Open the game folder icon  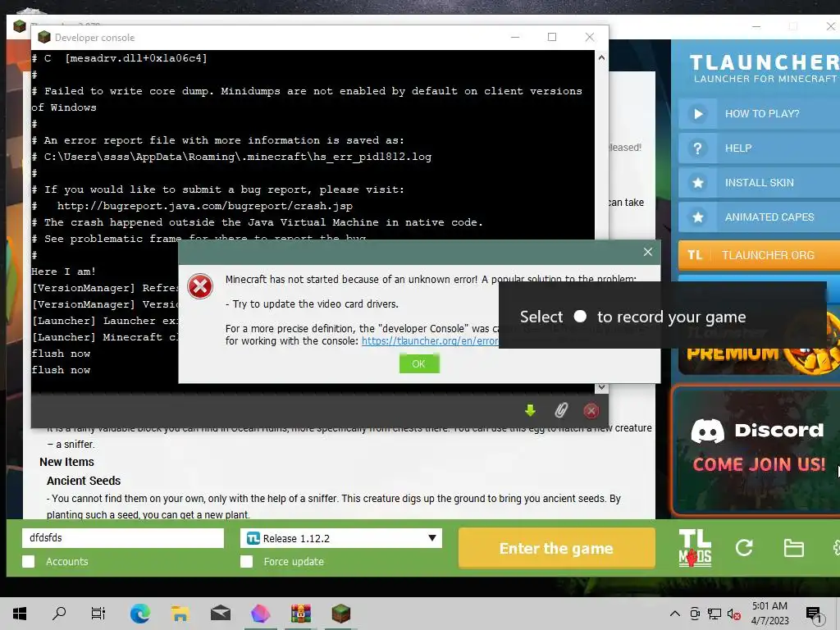point(793,548)
